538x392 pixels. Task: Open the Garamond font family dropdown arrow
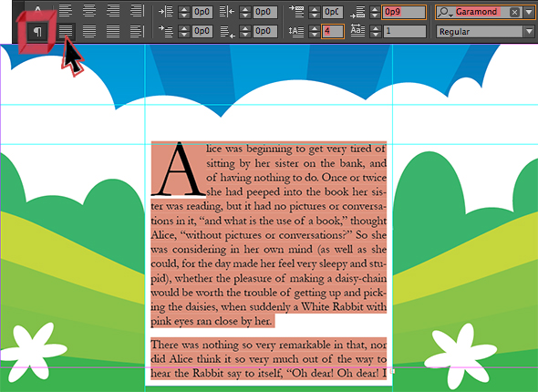coord(529,13)
